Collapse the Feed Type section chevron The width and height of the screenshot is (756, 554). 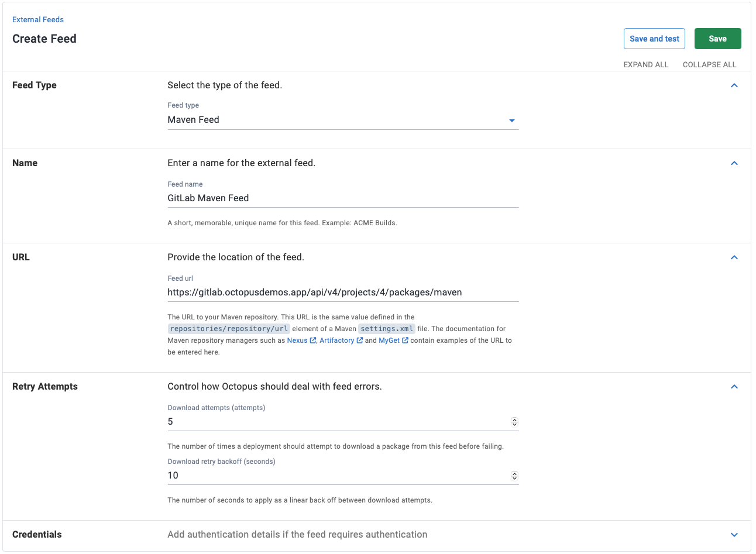[734, 85]
